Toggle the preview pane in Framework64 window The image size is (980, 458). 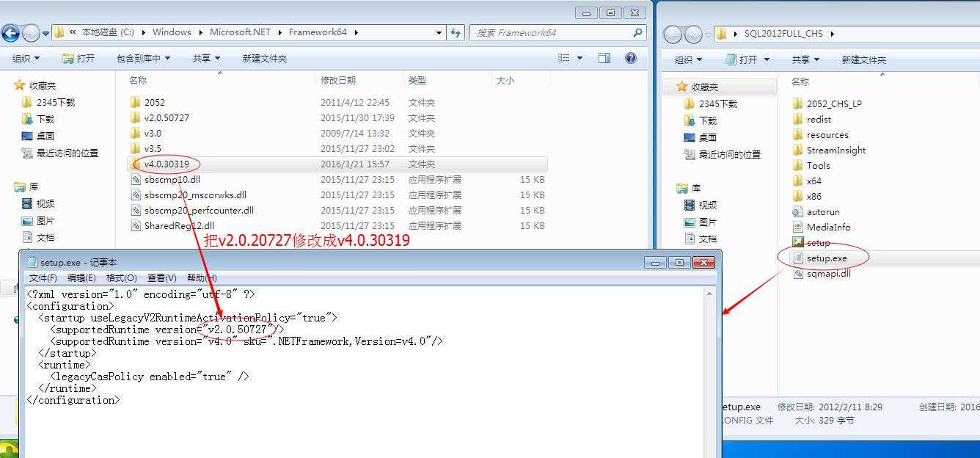pos(604,58)
